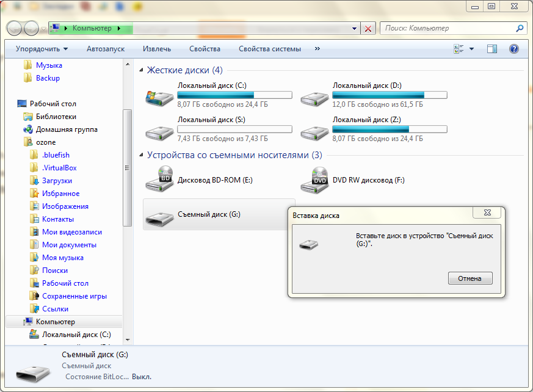Image resolution: width=533 pixels, height=392 pixels.
Task: Select Поиски in the navigation tree
Action: tap(55, 270)
